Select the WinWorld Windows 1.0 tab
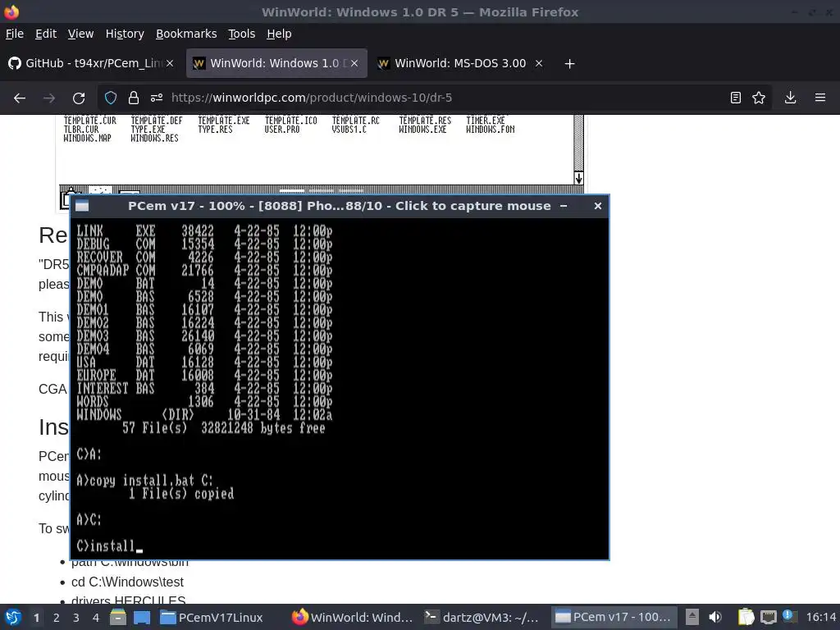This screenshot has width=840, height=630. coord(276,63)
